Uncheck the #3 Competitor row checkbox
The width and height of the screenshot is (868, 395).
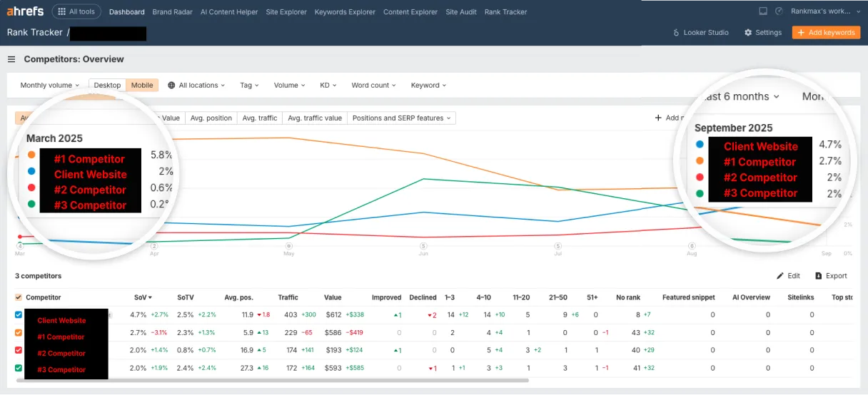19,368
